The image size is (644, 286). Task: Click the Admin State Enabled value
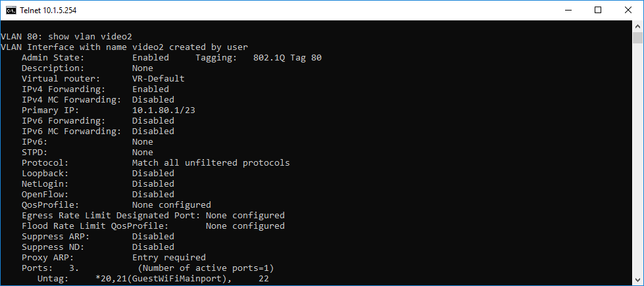click(151, 58)
